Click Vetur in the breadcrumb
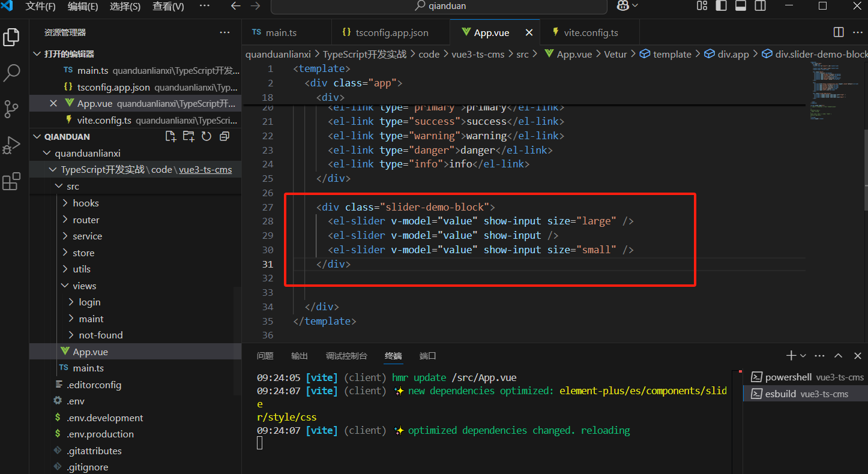The width and height of the screenshot is (868, 474). pyautogui.click(x=615, y=54)
